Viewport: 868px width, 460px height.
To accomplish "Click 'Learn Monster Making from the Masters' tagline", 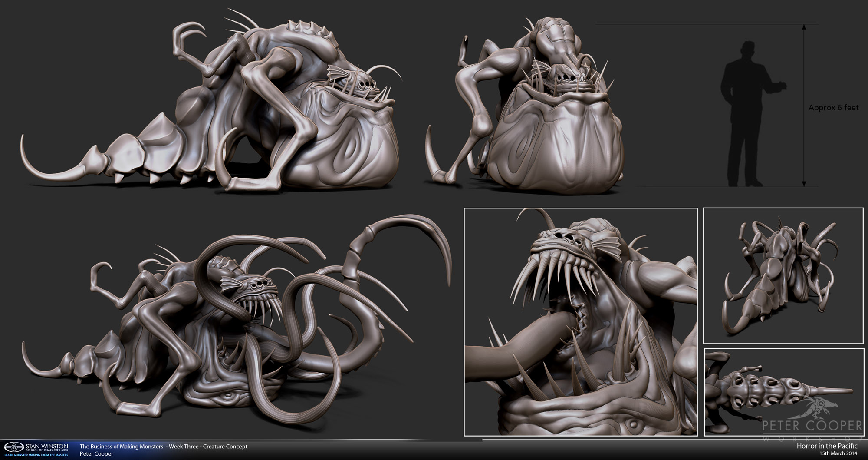I will 36,455.
